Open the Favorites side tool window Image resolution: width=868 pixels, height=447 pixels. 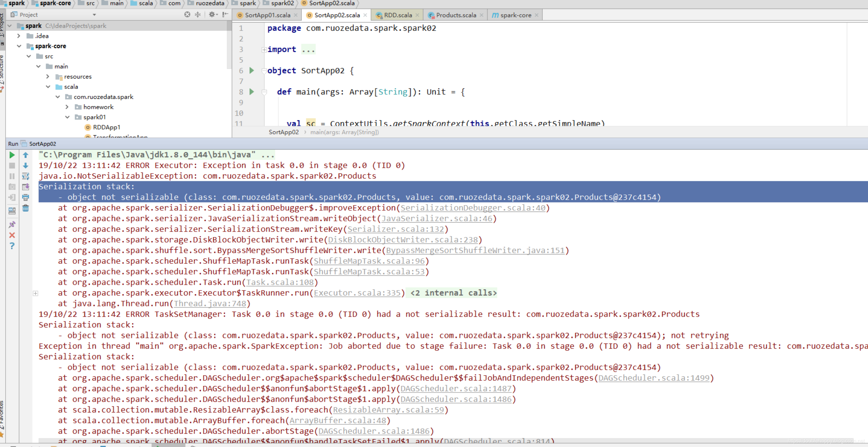[x=2, y=418]
